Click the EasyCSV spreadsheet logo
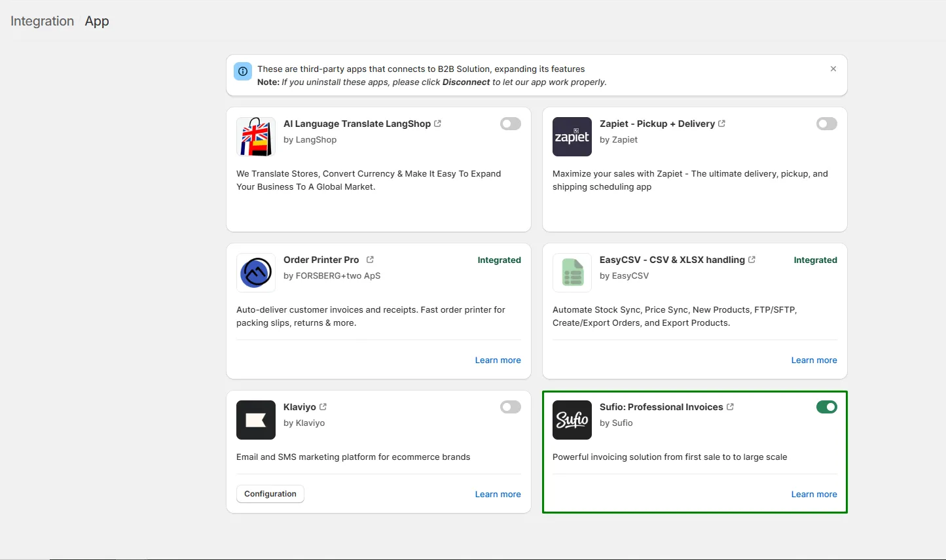The width and height of the screenshot is (946, 560). [572, 273]
